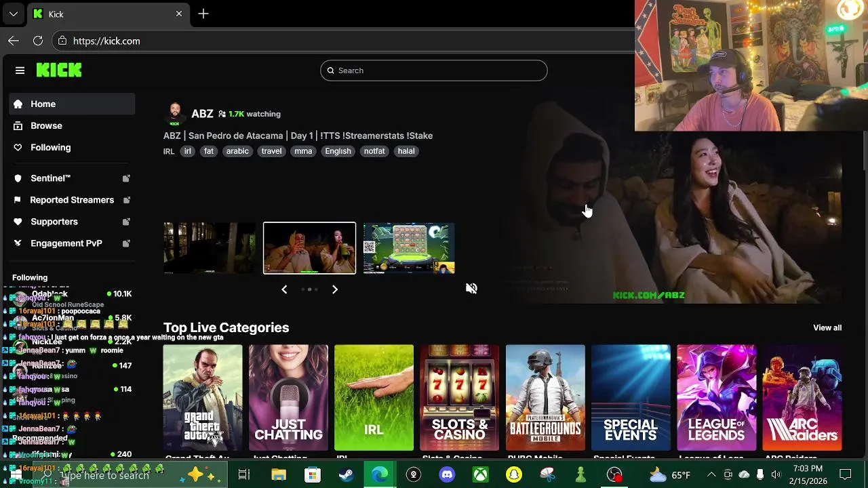Open the Ac7ionMan followed channel

[72, 322]
